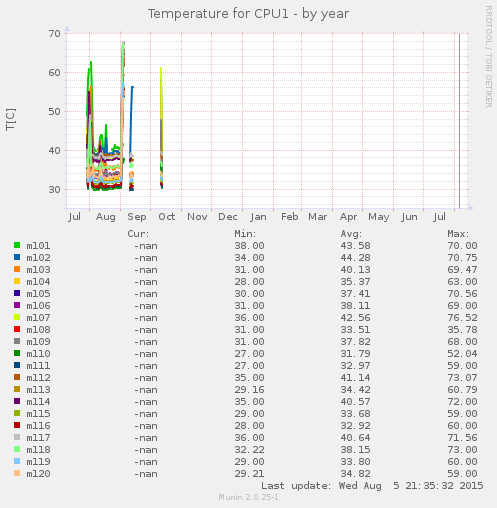Click the m107 legend label
The image size is (497, 508).
(x=38, y=318)
